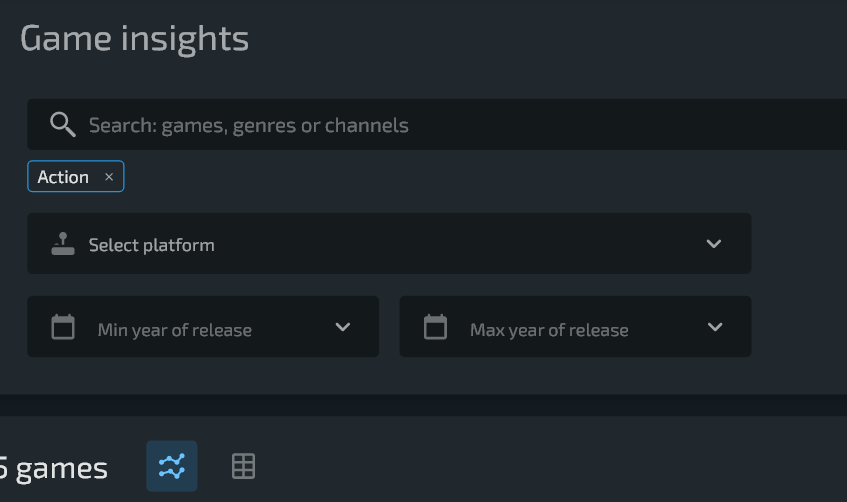This screenshot has height=502, width=847.
Task: Select the Action genre tag
Action: [x=63, y=177]
